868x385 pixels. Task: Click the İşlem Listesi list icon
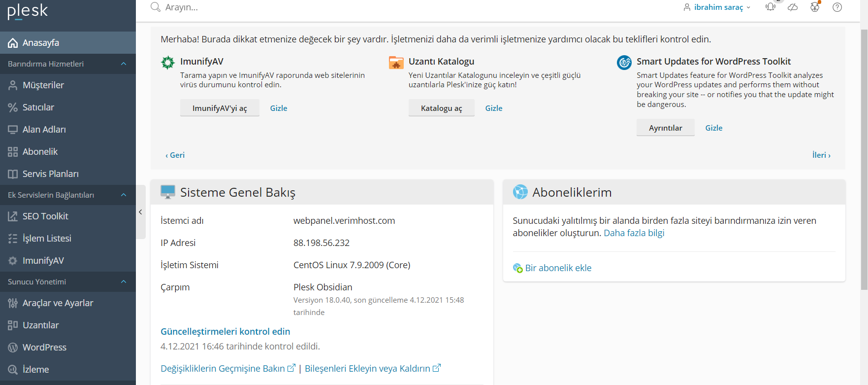[x=13, y=239]
